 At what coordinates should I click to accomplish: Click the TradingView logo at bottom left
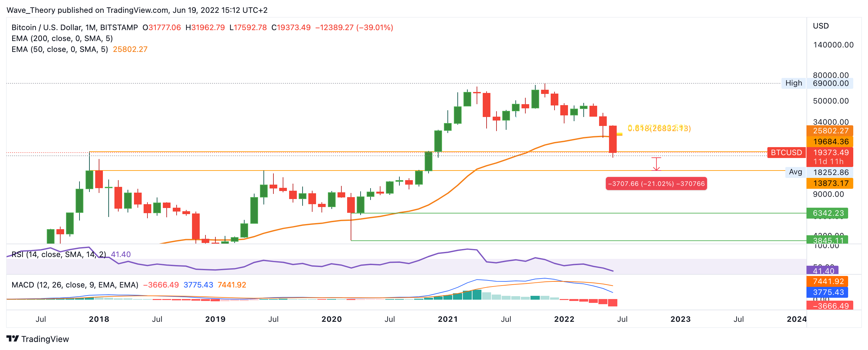[x=38, y=339]
